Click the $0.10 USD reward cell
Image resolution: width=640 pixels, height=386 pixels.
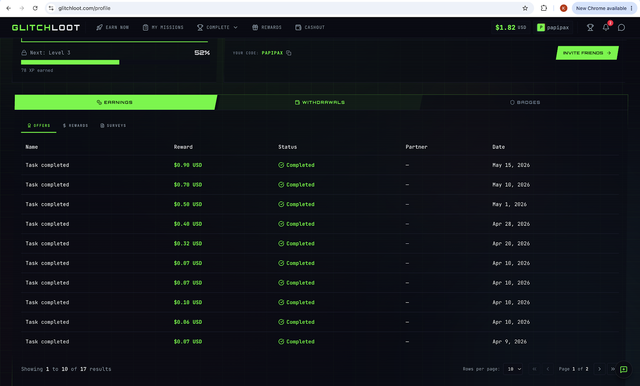(188, 302)
